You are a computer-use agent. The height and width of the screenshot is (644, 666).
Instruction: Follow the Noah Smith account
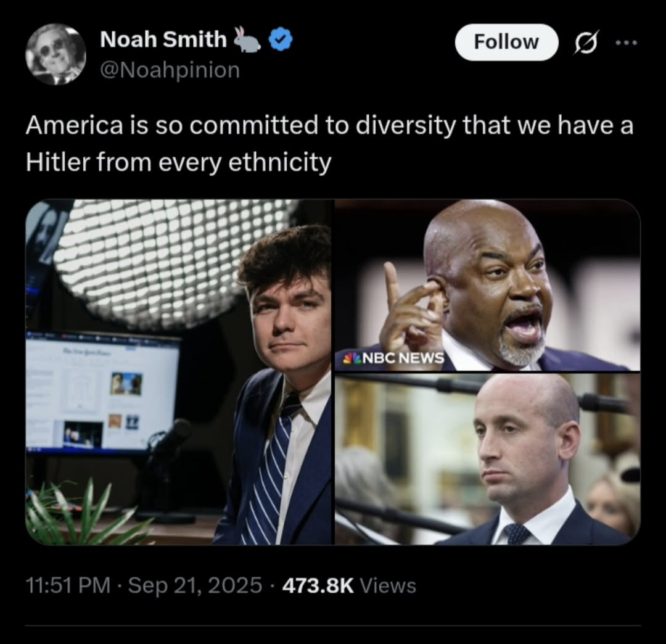pyautogui.click(x=506, y=41)
